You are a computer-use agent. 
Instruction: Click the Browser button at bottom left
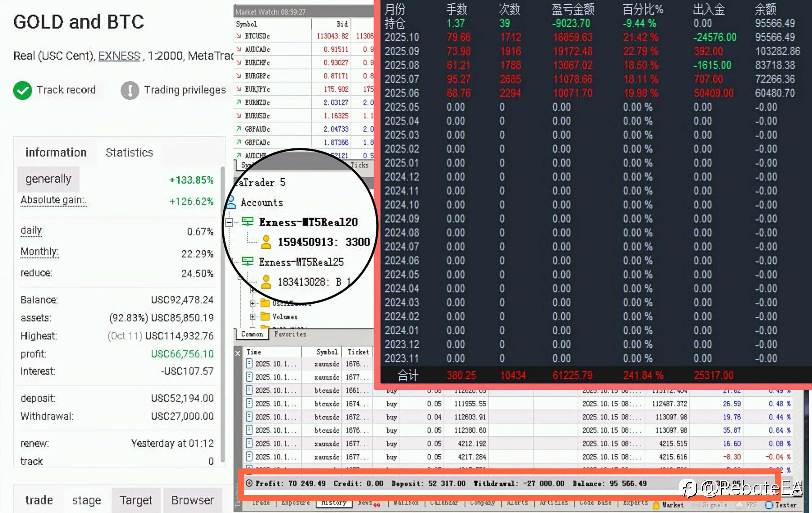pyautogui.click(x=192, y=500)
